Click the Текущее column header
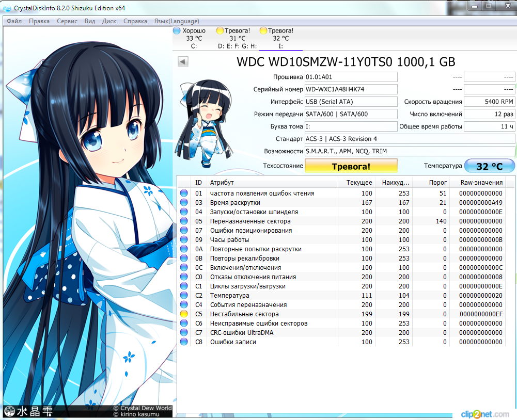 coord(356,183)
